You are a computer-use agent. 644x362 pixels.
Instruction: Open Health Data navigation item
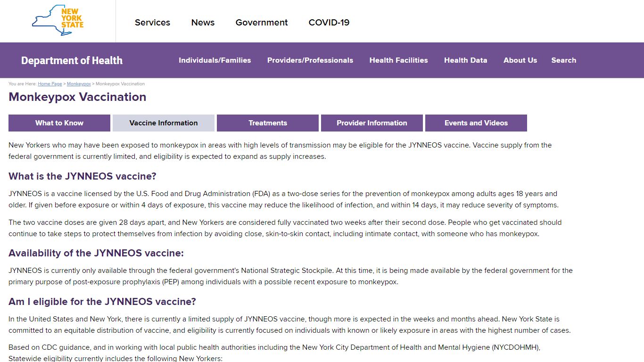coord(465,60)
